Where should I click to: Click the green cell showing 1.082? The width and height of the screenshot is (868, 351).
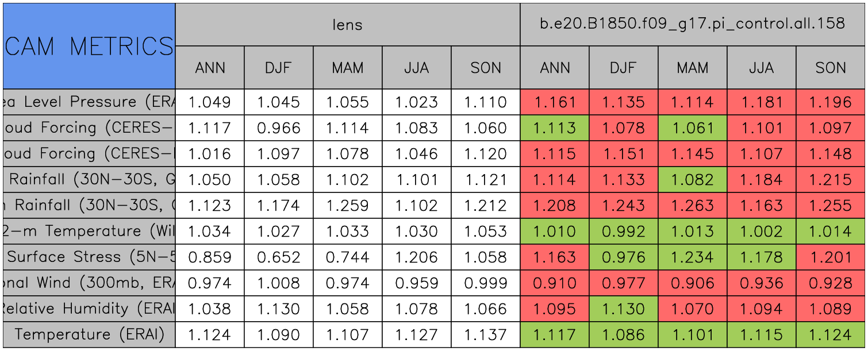click(x=692, y=179)
